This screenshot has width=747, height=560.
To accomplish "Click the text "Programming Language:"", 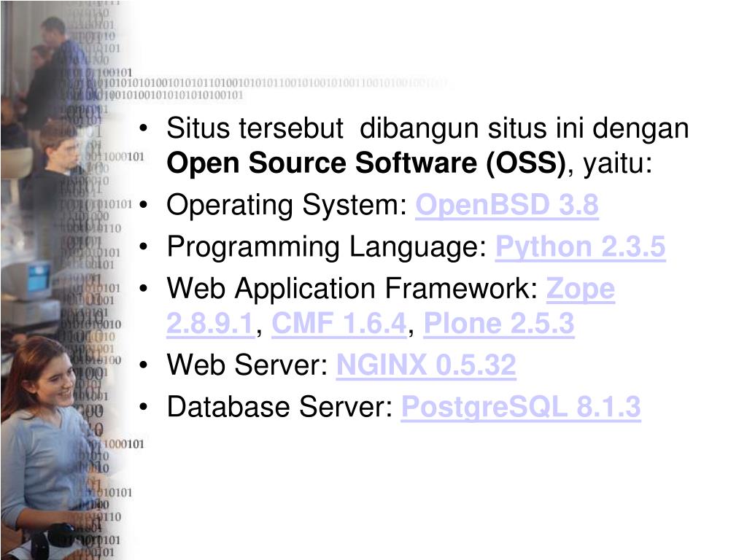I will pyautogui.click(x=327, y=247).
